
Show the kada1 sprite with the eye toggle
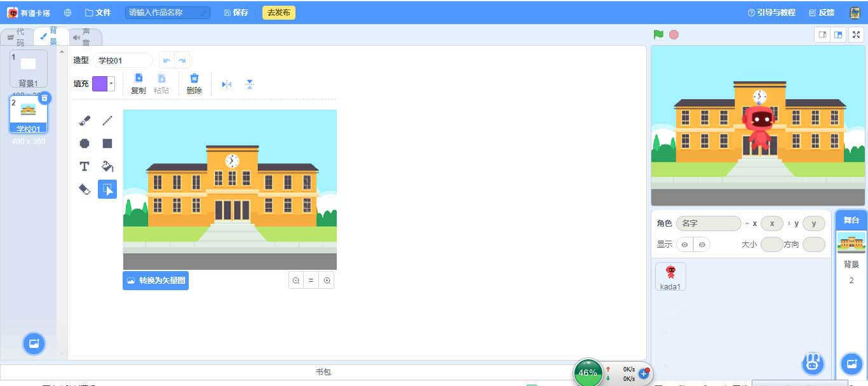(685, 244)
